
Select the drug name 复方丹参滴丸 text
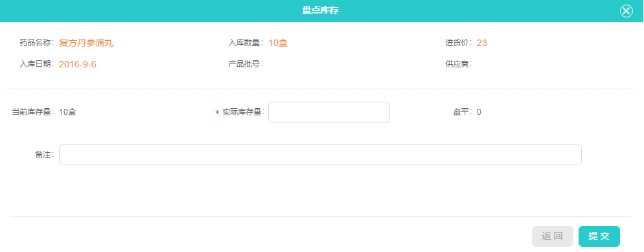click(86, 43)
